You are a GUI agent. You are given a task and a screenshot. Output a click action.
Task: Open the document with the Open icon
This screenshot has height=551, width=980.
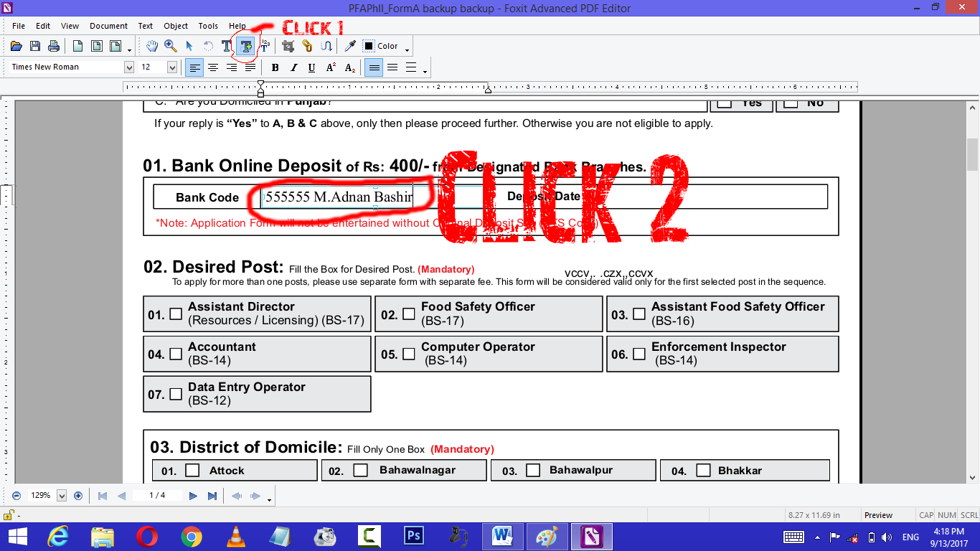(x=16, y=46)
